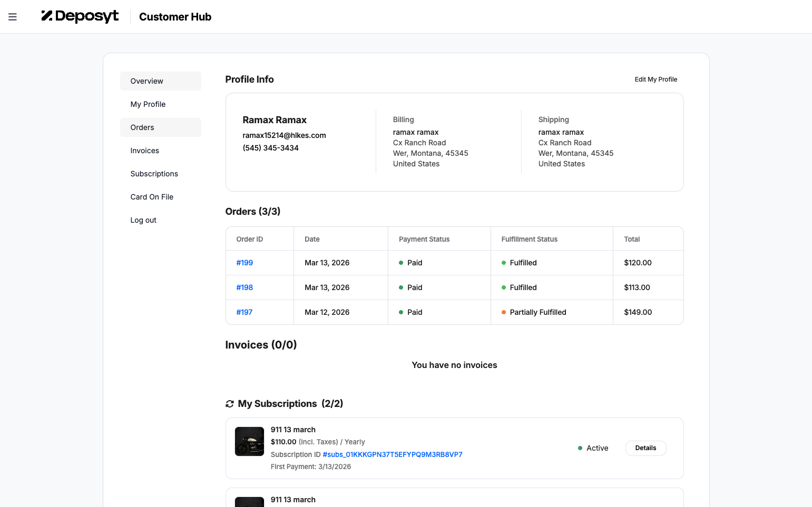Click the $110.00 yearly price text
This screenshot has width=812, height=507.
[x=318, y=442]
